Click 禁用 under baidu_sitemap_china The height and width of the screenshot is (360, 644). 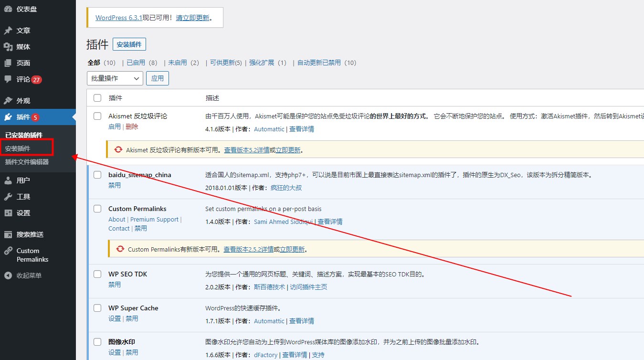115,185
